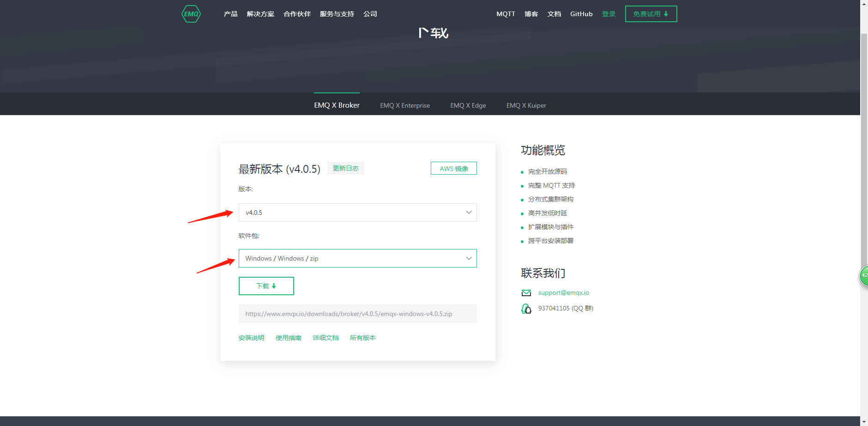The width and height of the screenshot is (868, 426).
Task: Click the 完整 MQTT 支持 list item
Action: [552, 185]
